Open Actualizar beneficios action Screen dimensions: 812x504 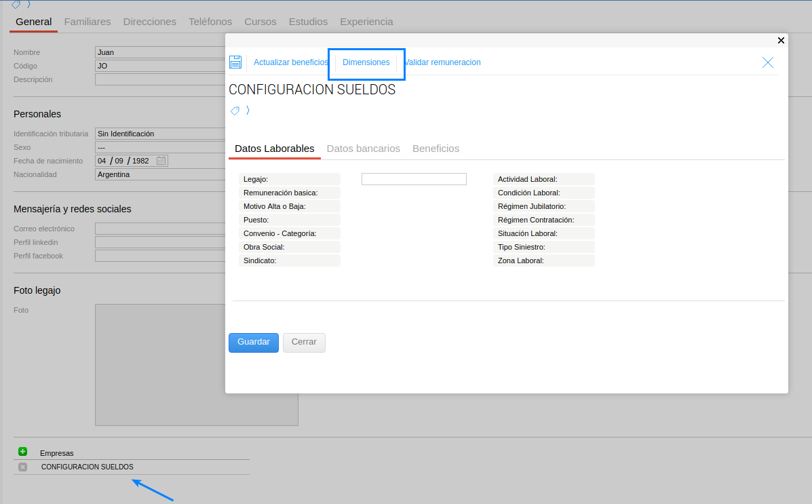pos(290,62)
